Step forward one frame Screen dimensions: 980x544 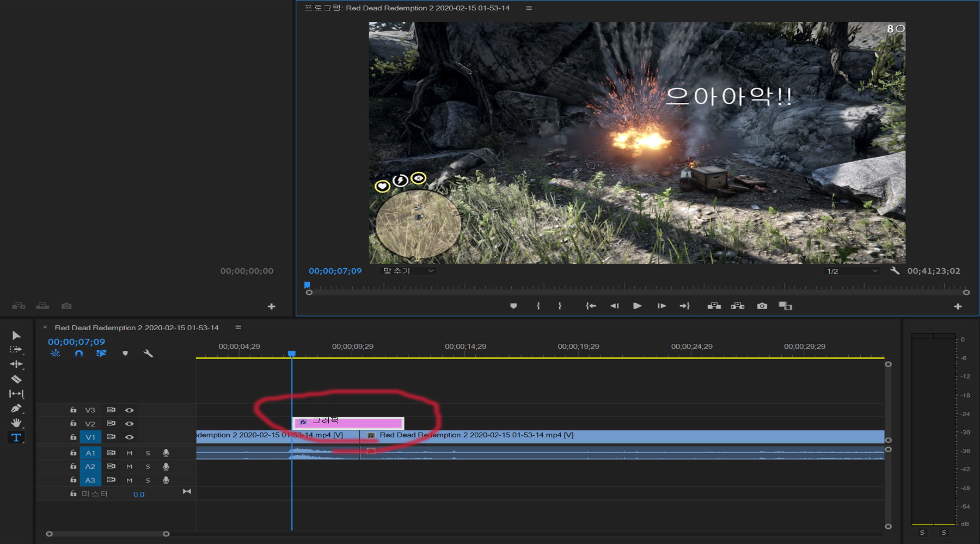tap(661, 306)
